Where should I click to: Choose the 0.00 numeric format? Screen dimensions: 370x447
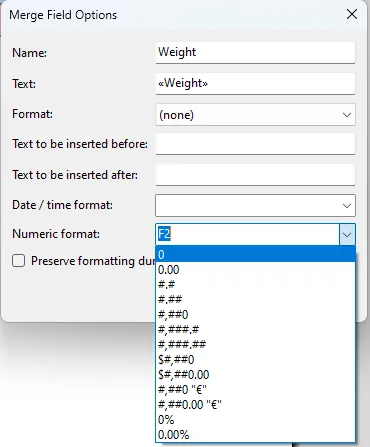[255, 270]
